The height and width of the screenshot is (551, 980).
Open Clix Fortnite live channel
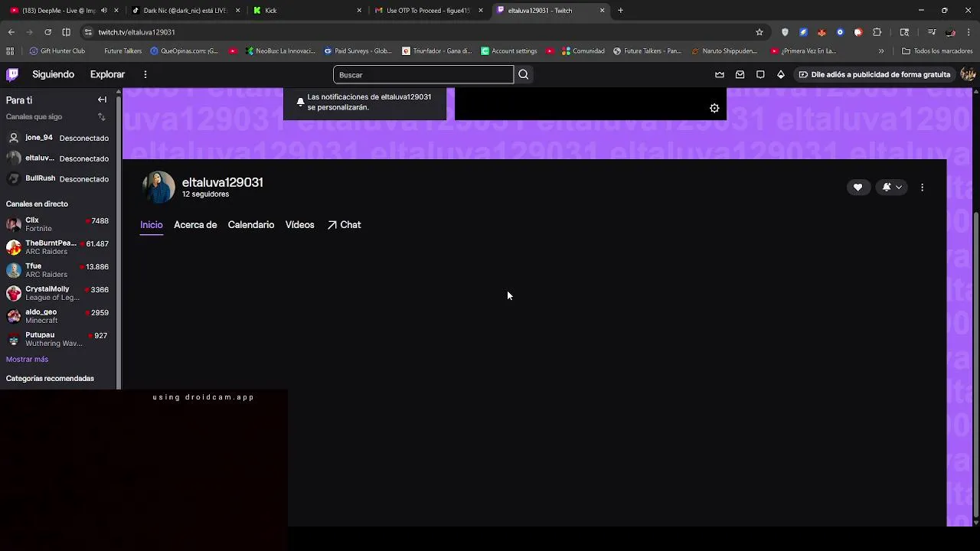[58, 224]
